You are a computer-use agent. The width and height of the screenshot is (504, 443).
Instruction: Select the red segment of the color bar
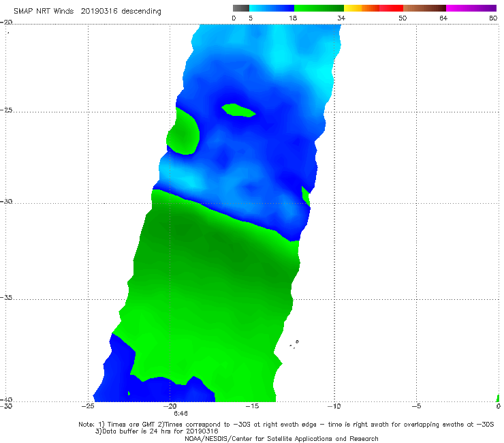391,8
